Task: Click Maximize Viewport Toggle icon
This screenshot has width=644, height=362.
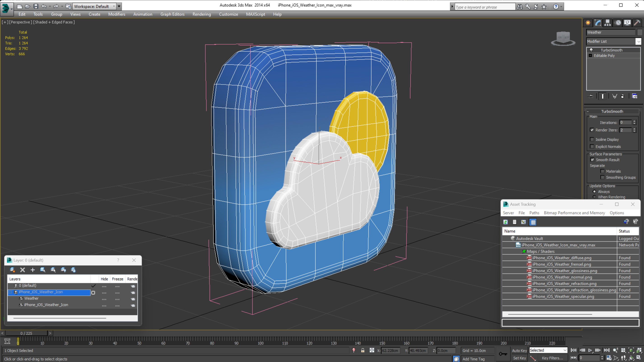Action: [x=638, y=358]
